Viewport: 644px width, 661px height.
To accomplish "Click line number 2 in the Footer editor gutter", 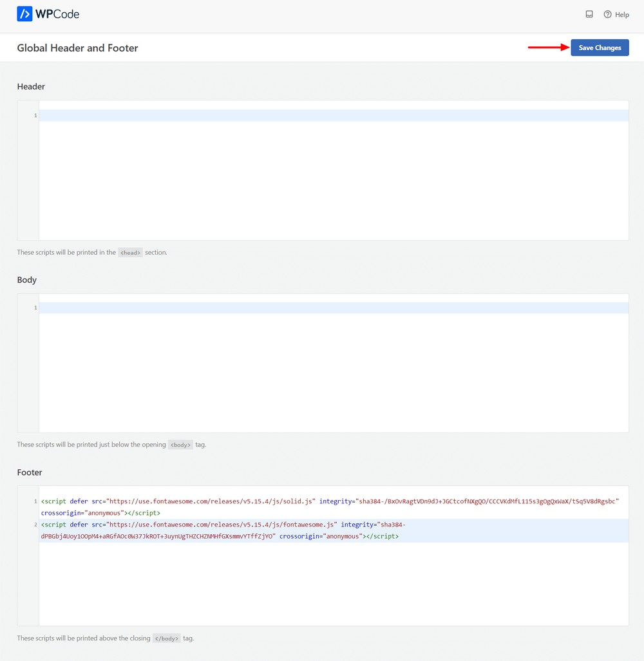I will 35,525.
